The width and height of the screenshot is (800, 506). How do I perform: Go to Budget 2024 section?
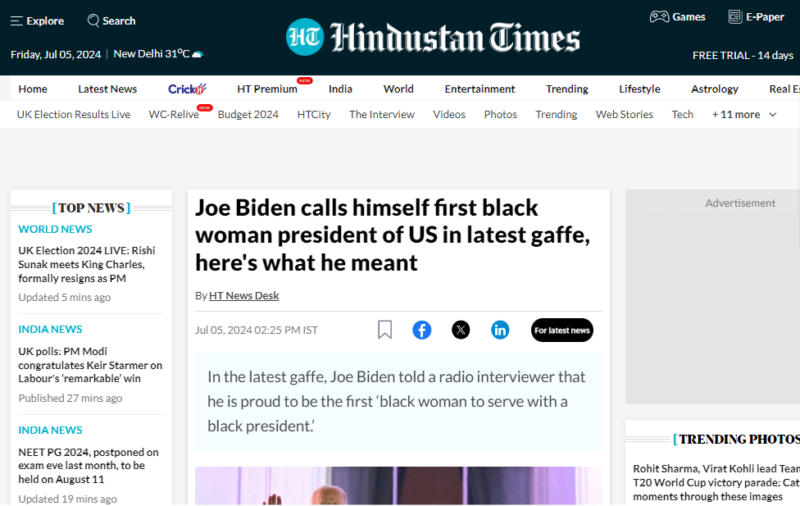point(248,114)
